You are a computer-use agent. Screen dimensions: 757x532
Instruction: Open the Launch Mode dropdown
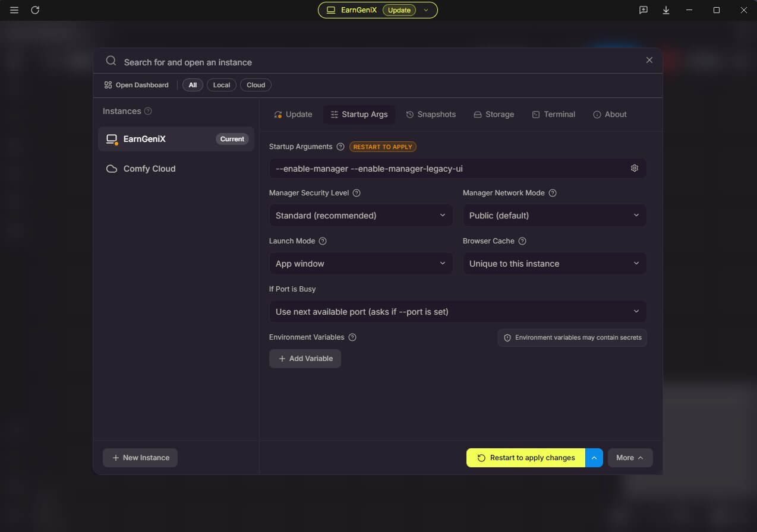[361, 264]
